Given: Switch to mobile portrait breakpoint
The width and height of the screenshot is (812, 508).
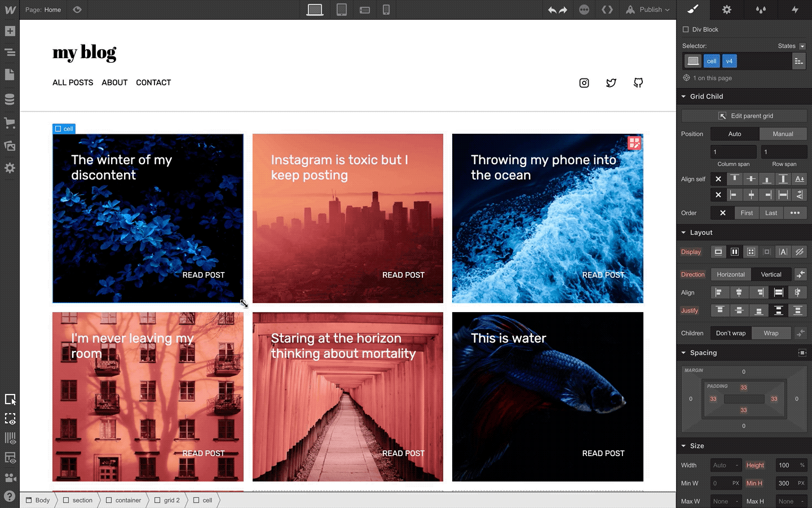Looking at the screenshot, I should tap(386, 10).
